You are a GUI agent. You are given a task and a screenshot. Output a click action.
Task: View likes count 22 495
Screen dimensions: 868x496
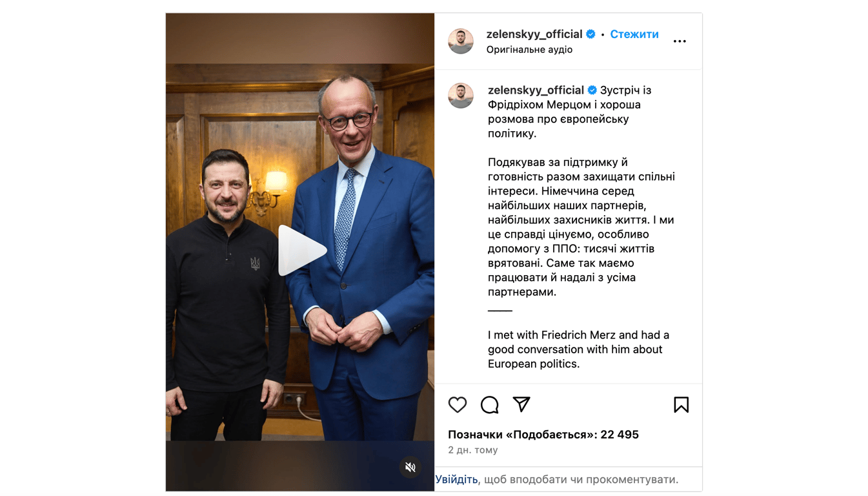(x=543, y=435)
